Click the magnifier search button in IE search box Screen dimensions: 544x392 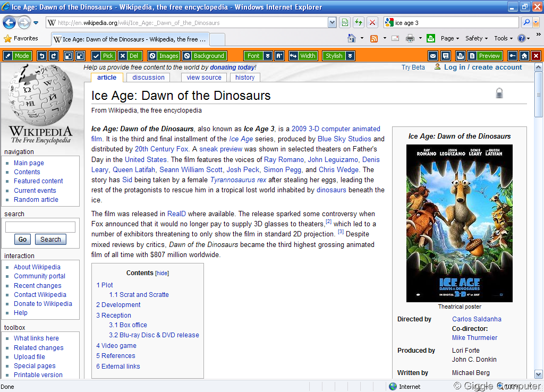(x=526, y=22)
